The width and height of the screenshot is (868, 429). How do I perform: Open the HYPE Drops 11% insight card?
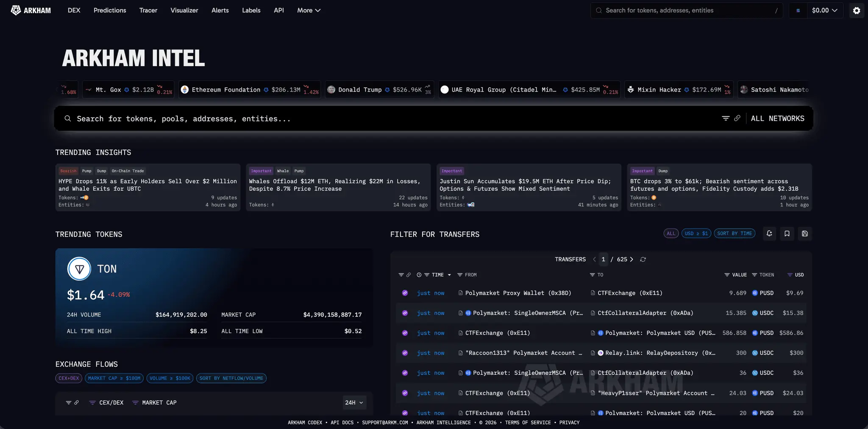(147, 187)
